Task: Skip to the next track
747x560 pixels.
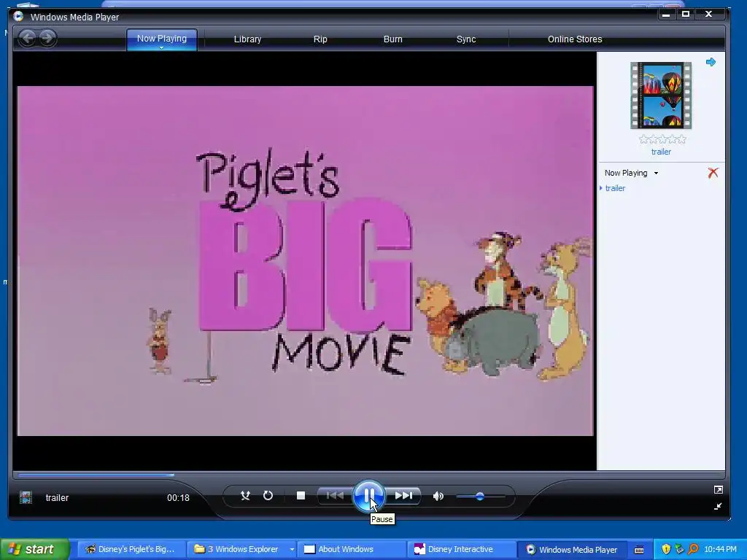Action: click(x=403, y=496)
